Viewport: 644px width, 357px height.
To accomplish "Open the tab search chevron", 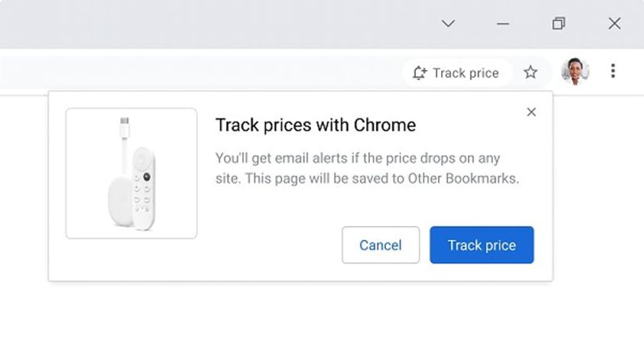I will tap(448, 24).
